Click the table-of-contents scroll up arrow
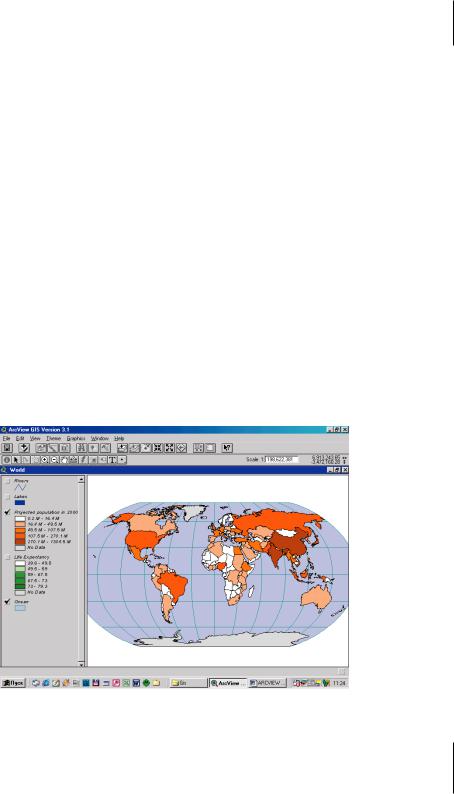 click(x=81, y=479)
